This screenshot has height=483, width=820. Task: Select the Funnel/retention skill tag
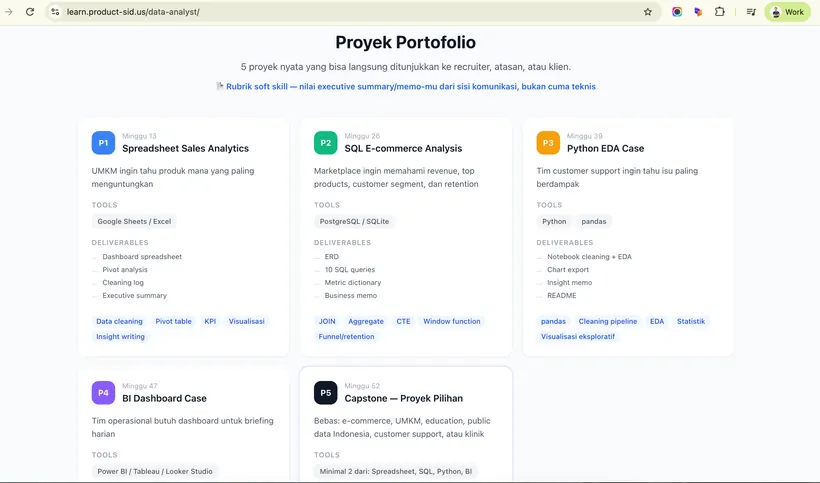click(x=346, y=336)
